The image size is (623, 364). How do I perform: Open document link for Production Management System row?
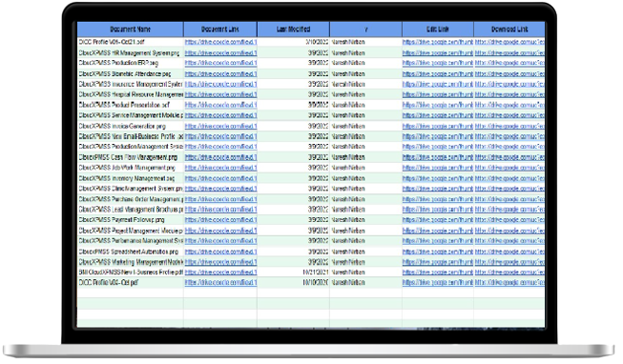220,147
